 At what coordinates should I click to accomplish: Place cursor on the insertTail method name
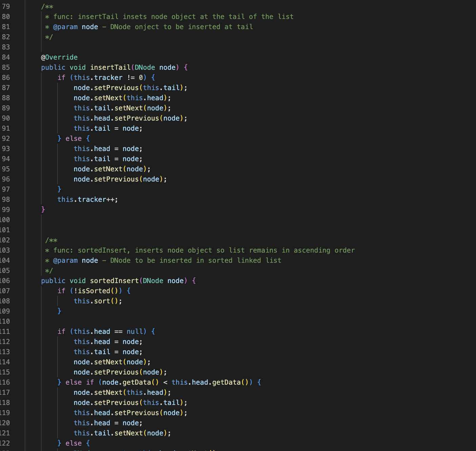(110, 67)
